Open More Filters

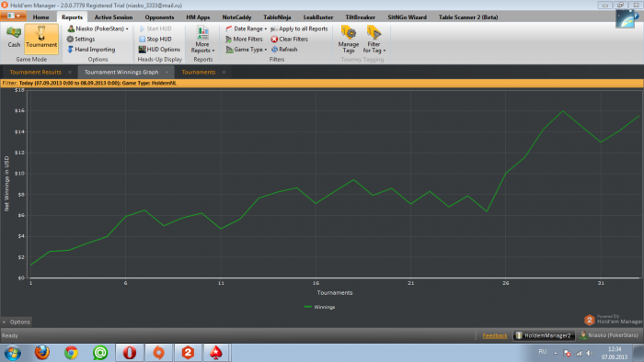tap(244, 39)
